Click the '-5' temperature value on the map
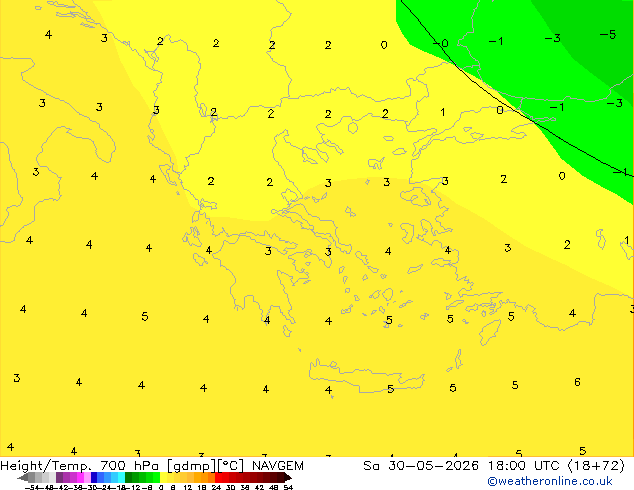 click(x=608, y=34)
